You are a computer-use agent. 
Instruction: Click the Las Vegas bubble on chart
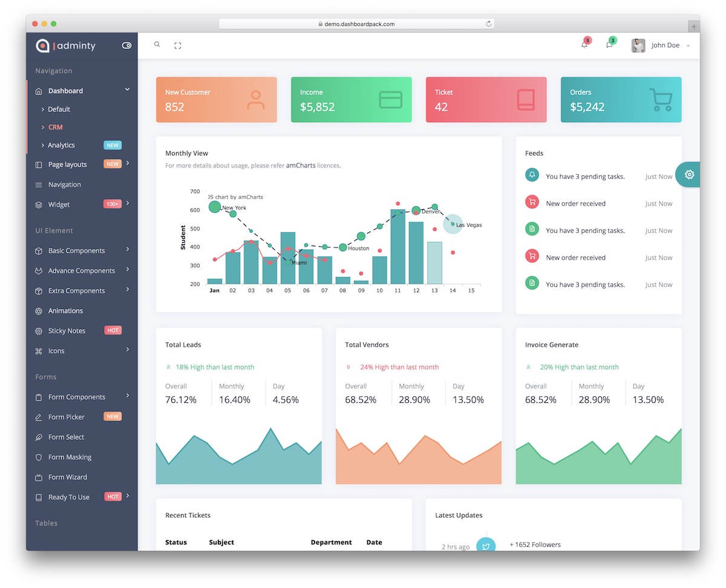pyautogui.click(x=453, y=224)
